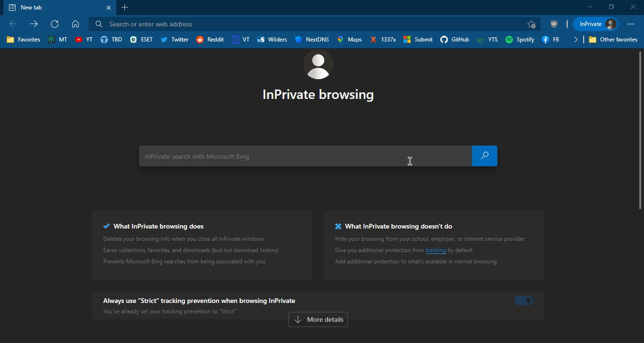Click the Refresh page icon

(55, 24)
